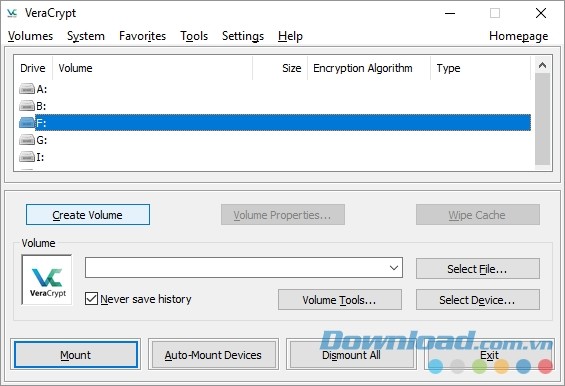This screenshot has height=386, width=565.
Task: Click the VeraCrypt title bar icon
Action: coord(12,13)
